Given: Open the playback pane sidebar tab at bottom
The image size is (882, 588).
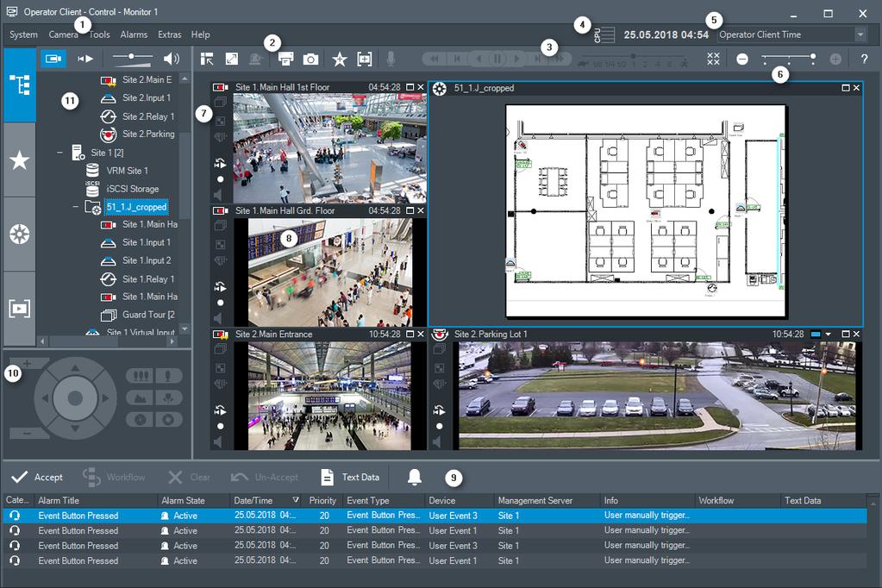Looking at the screenshot, I should (20, 309).
